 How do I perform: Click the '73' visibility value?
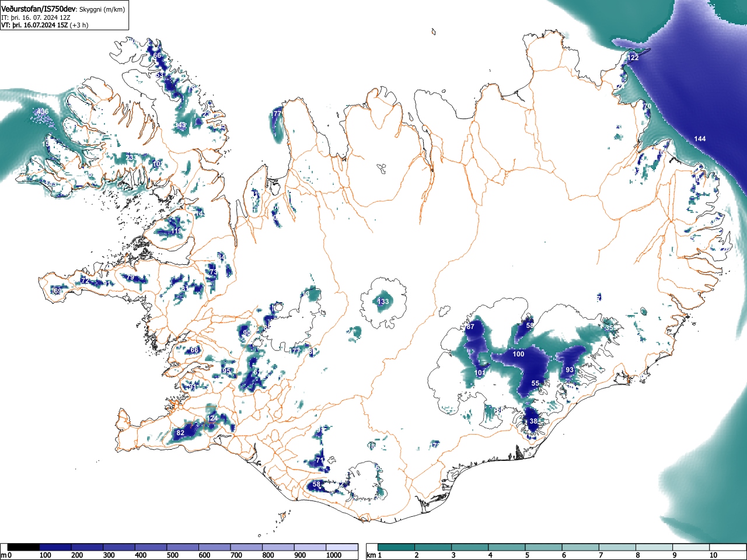click(213, 272)
